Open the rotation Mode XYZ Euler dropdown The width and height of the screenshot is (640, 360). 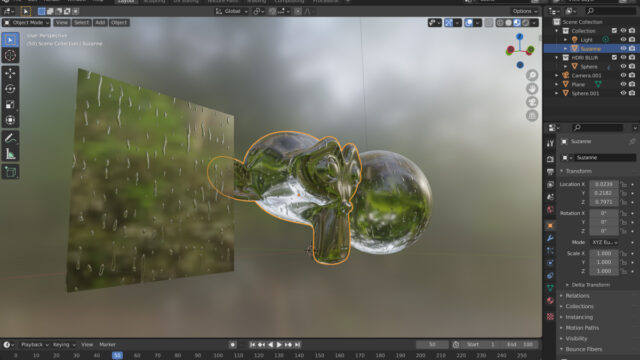(x=604, y=242)
